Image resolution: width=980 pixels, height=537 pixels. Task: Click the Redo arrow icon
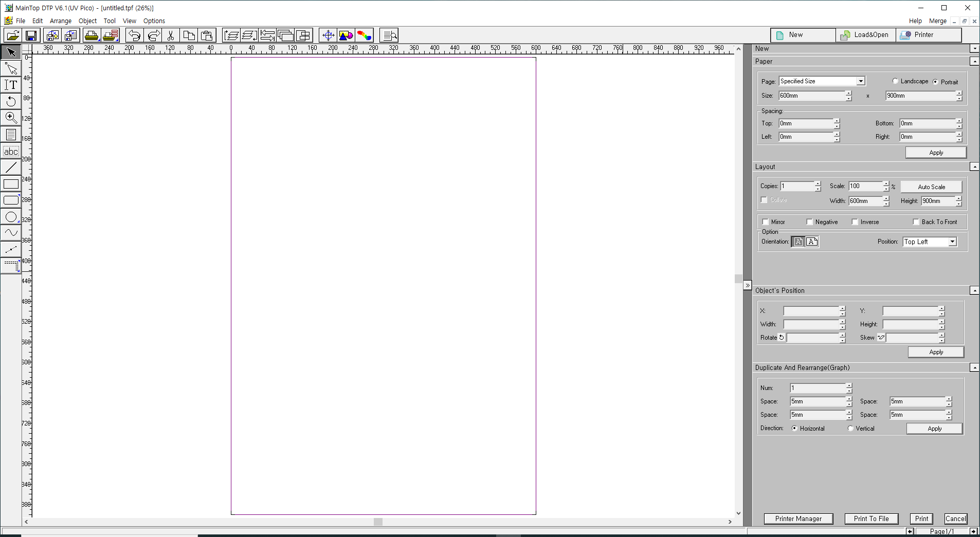tap(153, 35)
